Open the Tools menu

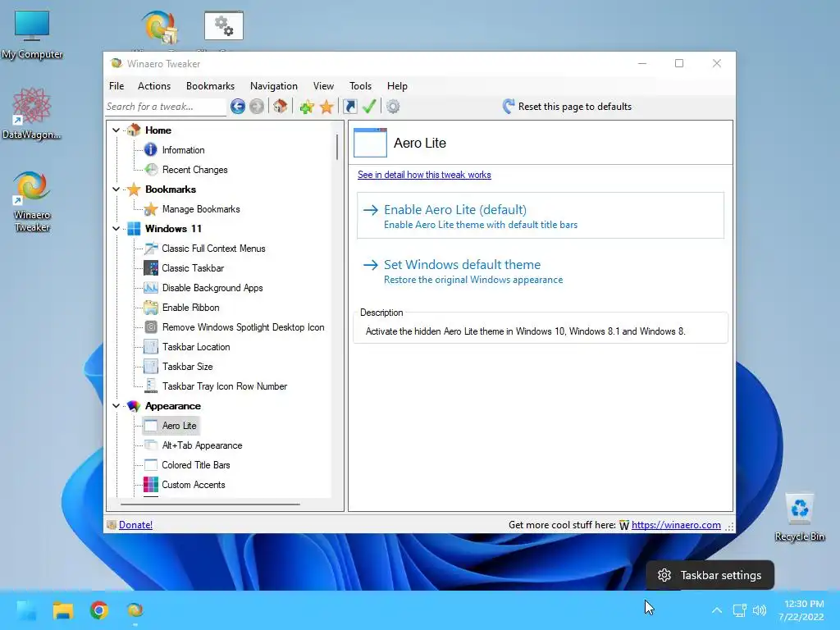(361, 86)
